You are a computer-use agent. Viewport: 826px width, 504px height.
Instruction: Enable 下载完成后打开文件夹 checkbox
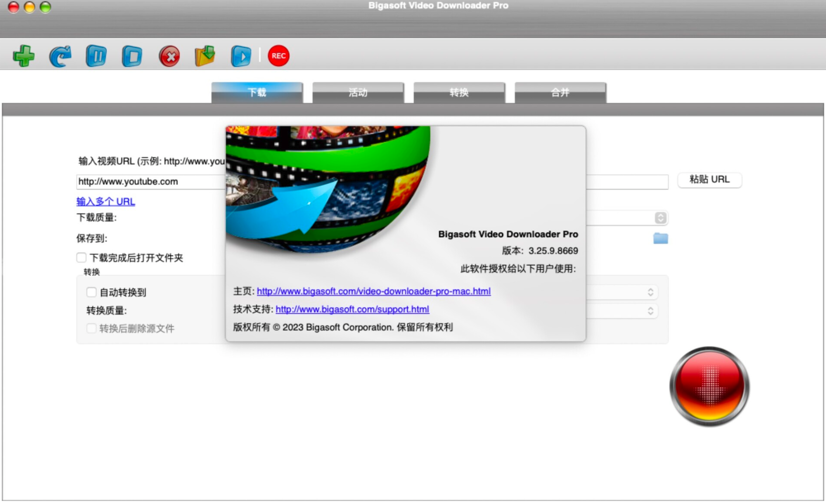(81, 257)
